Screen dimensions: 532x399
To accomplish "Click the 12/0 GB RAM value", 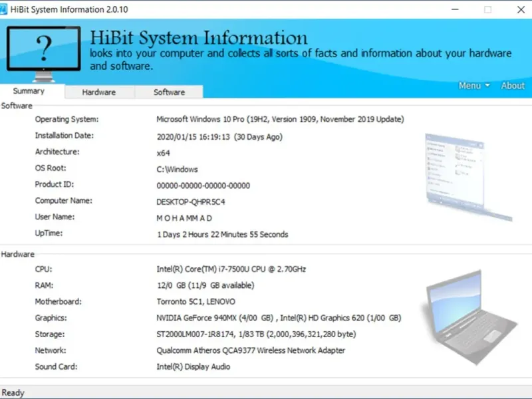I will (205, 286).
